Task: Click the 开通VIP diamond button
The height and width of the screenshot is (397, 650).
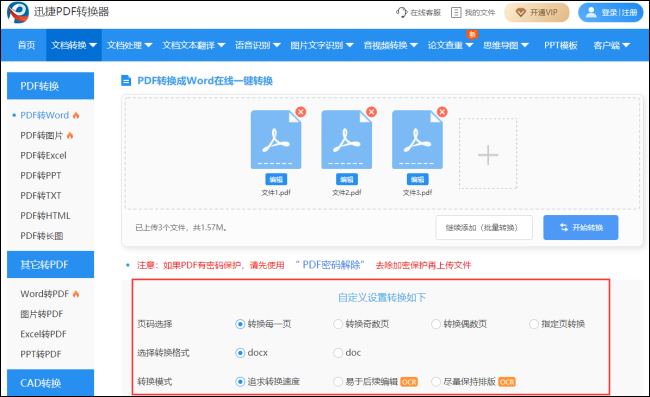Action: pos(536,12)
